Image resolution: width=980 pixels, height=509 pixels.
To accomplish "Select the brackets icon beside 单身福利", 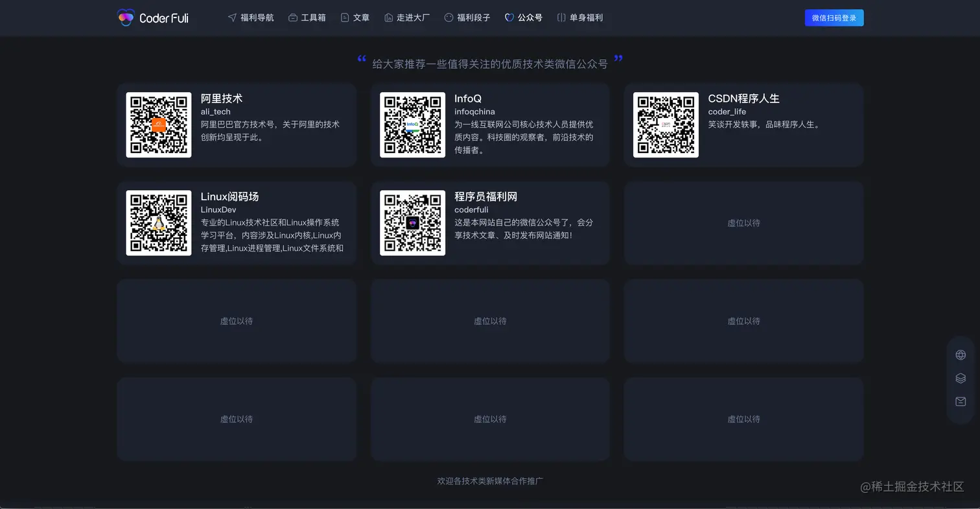I will [x=560, y=18].
